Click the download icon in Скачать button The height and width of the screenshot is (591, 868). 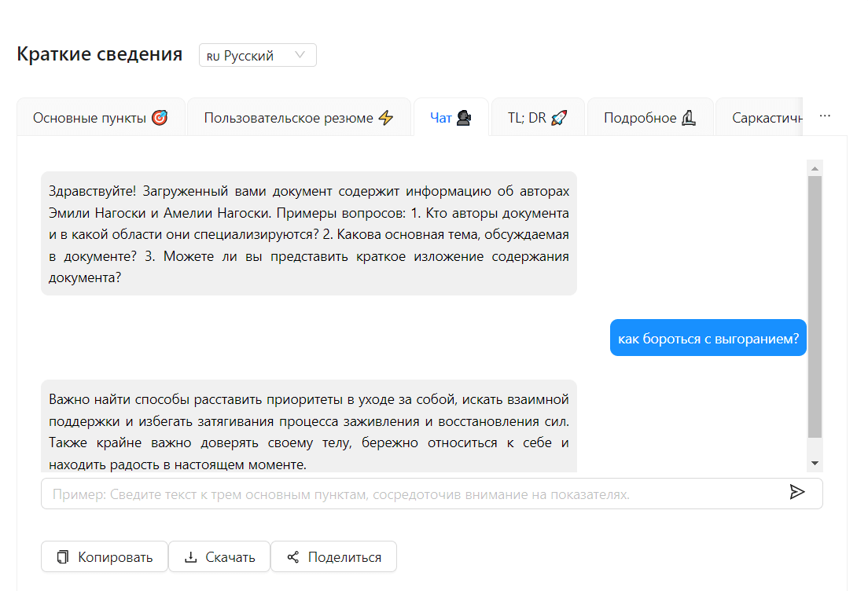190,557
